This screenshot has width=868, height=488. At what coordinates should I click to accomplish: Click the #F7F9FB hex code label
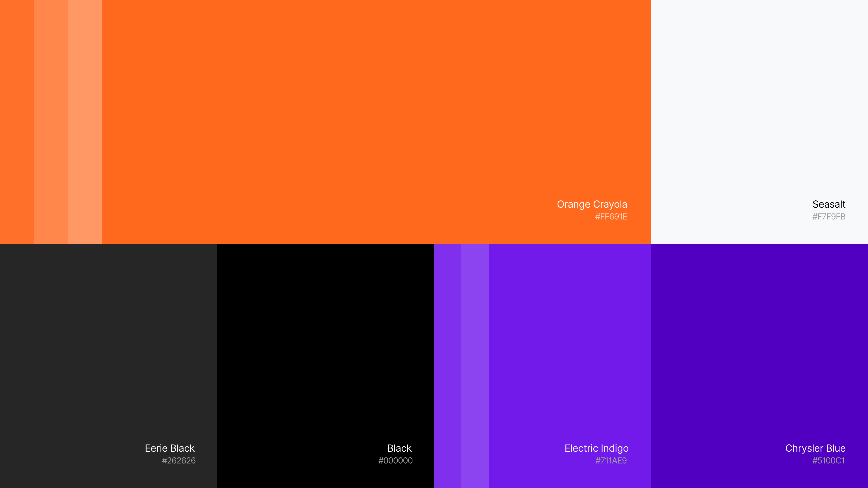(x=829, y=217)
